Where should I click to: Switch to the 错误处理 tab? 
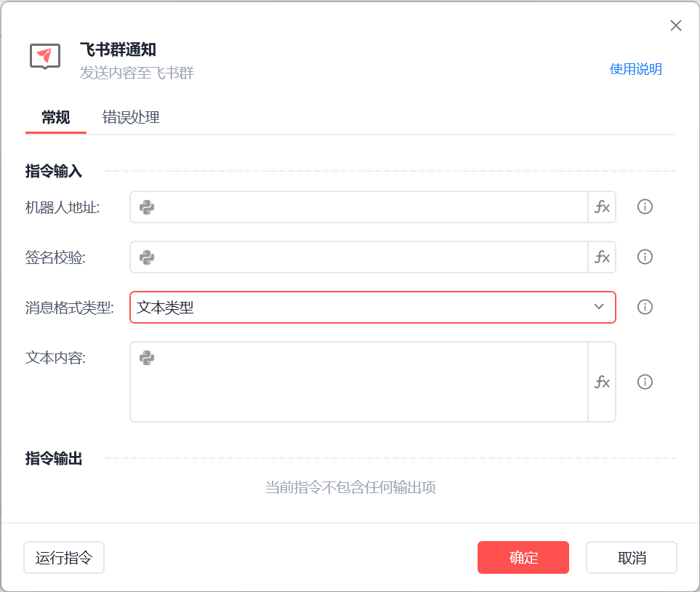tap(131, 118)
